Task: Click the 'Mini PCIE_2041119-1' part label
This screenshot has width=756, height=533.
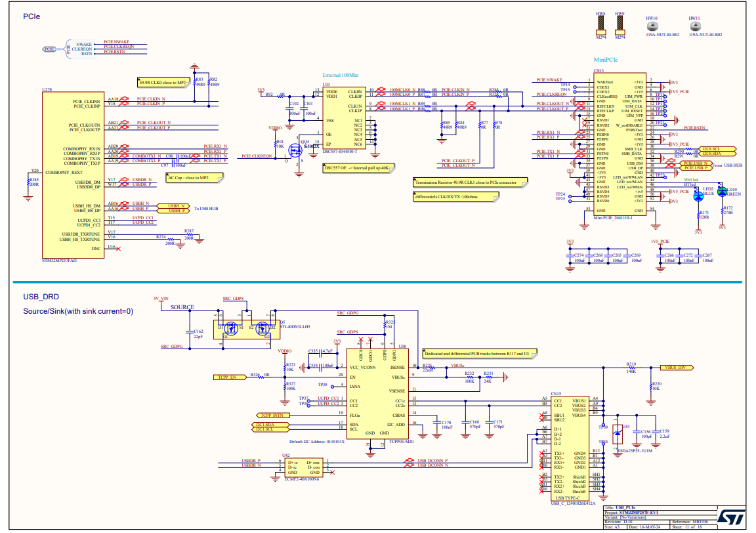Action: point(613,218)
